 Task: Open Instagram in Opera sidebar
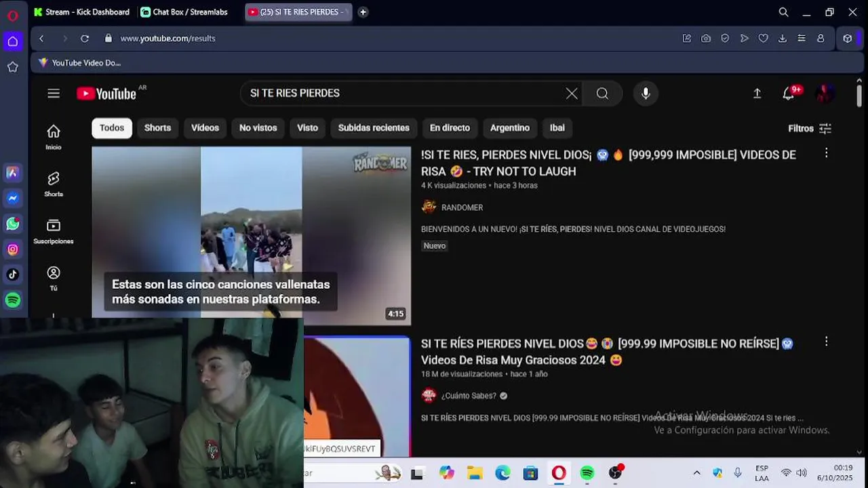point(12,249)
